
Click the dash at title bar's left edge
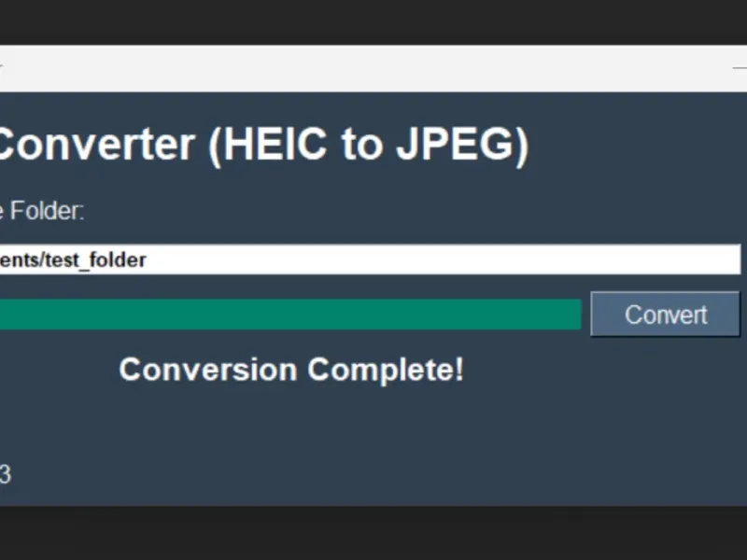[2, 67]
